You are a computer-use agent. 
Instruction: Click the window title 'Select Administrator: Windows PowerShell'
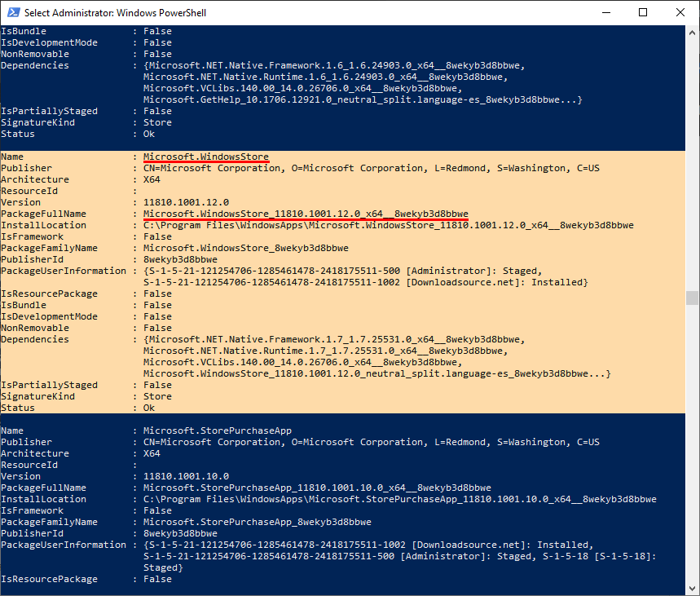[115, 13]
